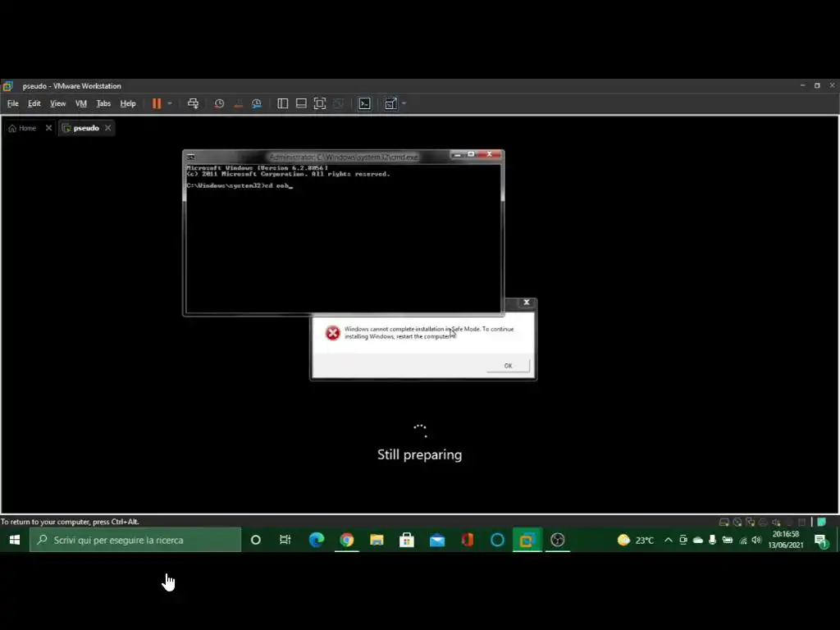
Task: Click the OneDrive cloud tray icon
Action: [698, 540]
